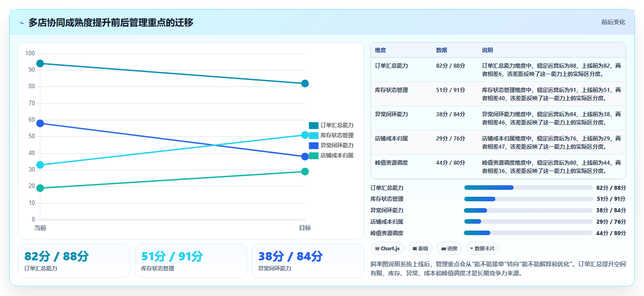This screenshot has width=644, height=296.
Task: Open the 38分 / 84分 异常闭环能力 card
Action: click(x=308, y=261)
